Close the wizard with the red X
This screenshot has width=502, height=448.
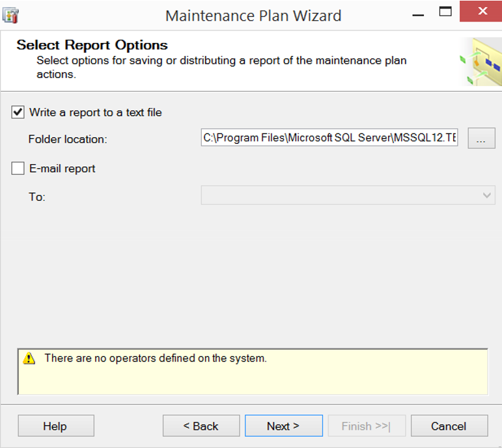pyautogui.click(x=481, y=11)
